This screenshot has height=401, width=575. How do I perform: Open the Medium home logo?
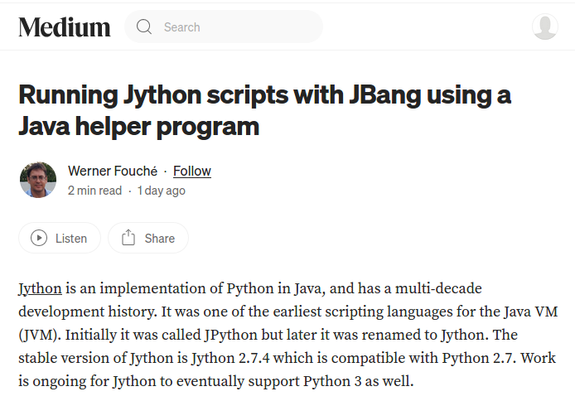[x=64, y=27]
